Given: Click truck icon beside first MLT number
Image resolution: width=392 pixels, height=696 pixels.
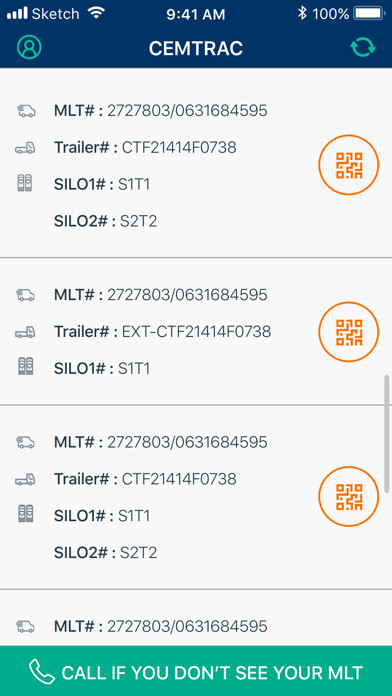Looking at the screenshot, I should pyautogui.click(x=26, y=111).
